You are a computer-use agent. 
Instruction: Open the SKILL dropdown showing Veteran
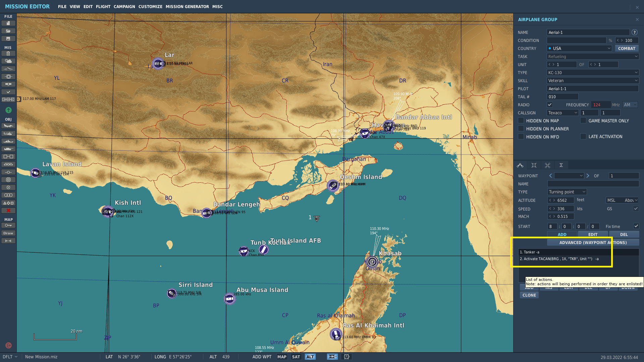(x=593, y=80)
